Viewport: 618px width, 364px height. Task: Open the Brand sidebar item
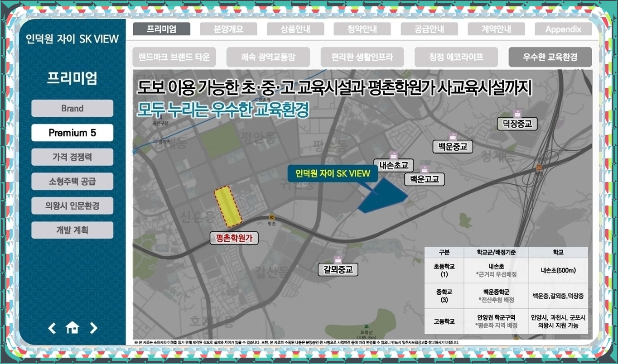coord(72,109)
